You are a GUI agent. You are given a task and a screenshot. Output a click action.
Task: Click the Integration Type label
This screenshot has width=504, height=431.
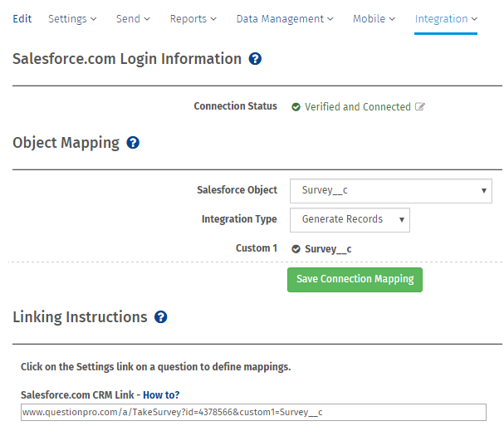[x=239, y=219]
